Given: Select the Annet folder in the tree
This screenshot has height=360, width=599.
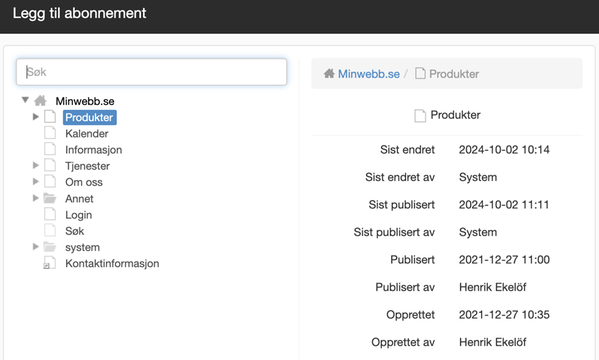Looking at the screenshot, I should [x=79, y=199].
